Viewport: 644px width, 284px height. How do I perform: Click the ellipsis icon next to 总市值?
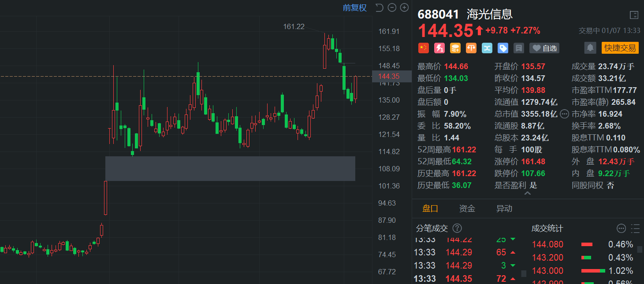pos(565,114)
